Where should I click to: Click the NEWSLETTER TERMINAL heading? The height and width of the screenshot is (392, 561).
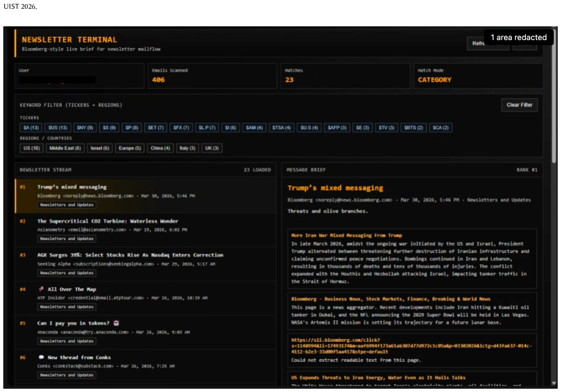click(69, 39)
